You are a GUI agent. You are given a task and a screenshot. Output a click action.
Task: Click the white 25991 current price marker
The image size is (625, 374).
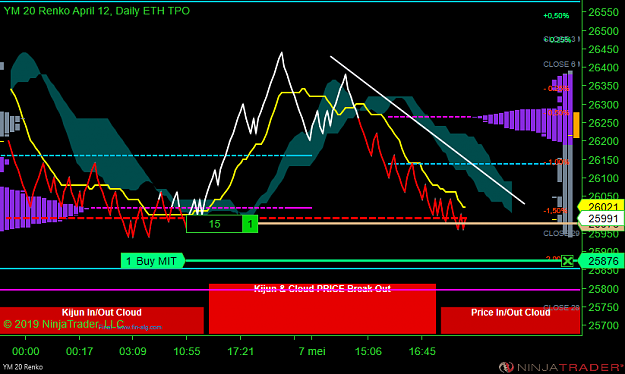(x=601, y=218)
